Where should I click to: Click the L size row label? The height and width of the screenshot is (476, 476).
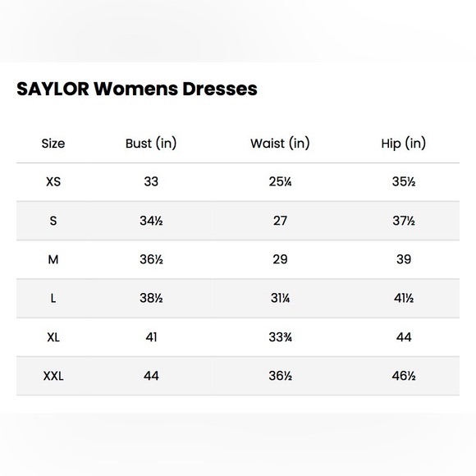(53, 299)
